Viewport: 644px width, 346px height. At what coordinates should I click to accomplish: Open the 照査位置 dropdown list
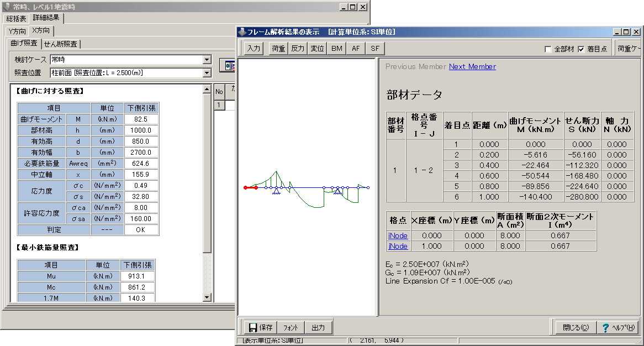pyautogui.click(x=207, y=73)
